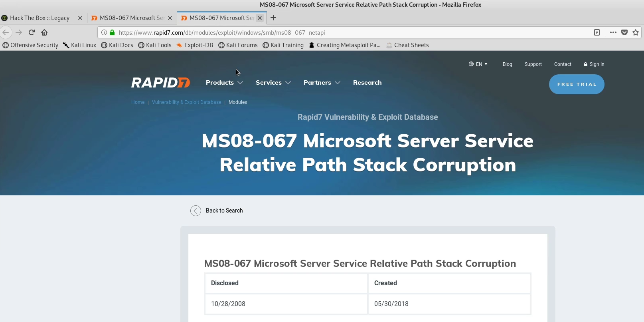Screen dimensions: 644x322
Task: Open Kali Docs bookmark
Action: click(117, 45)
